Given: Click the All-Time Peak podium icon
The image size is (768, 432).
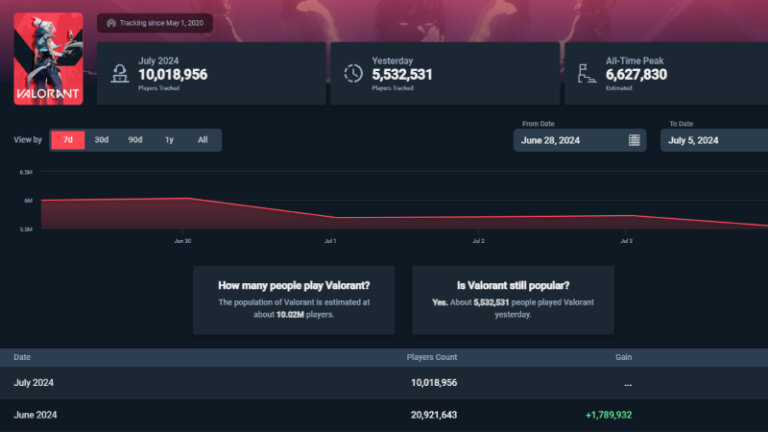Looking at the screenshot, I should point(587,73).
